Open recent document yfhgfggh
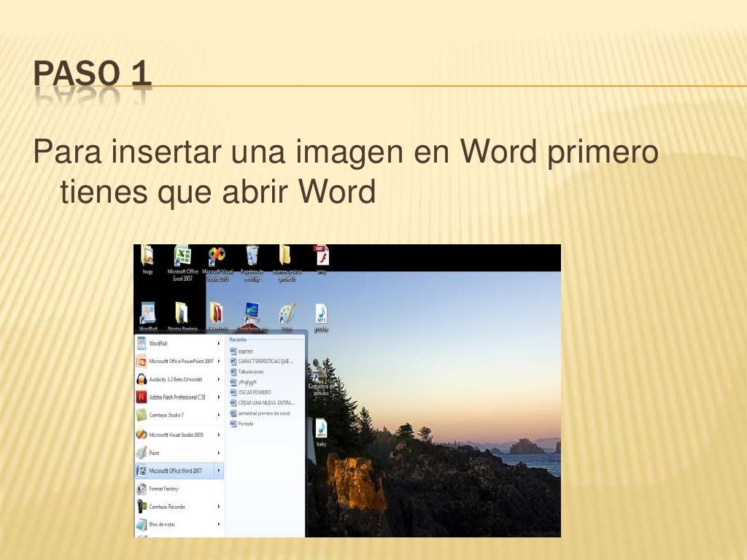Viewport: 747px width, 560px height. pyautogui.click(x=244, y=382)
